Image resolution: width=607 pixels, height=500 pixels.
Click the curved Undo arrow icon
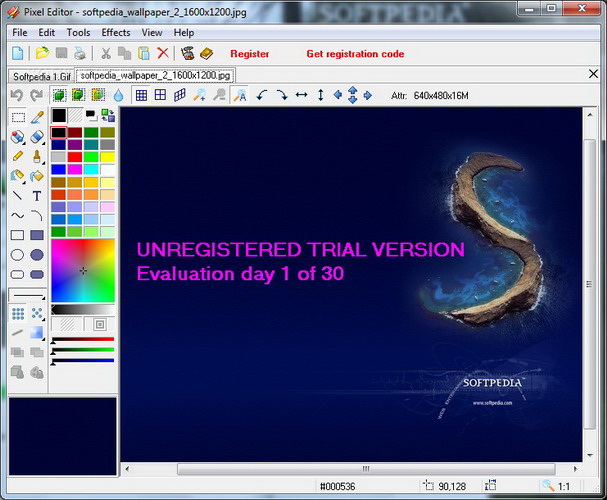pos(17,95)
